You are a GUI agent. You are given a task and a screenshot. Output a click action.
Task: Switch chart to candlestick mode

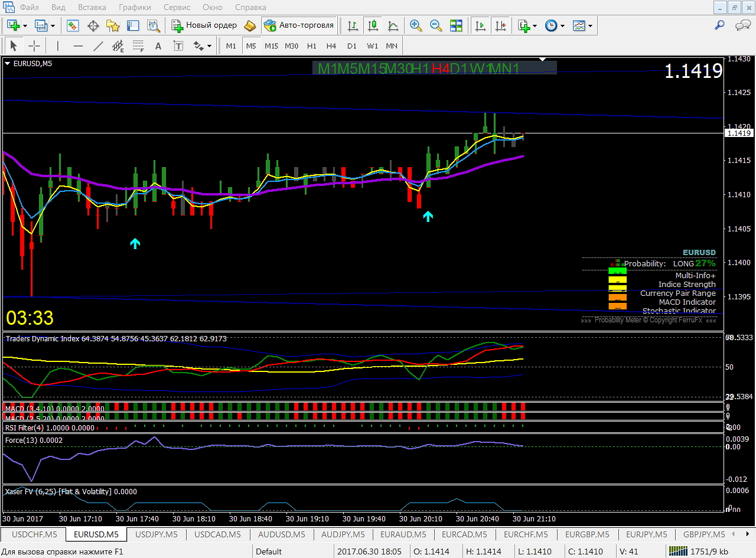click(x=373, y=25)
